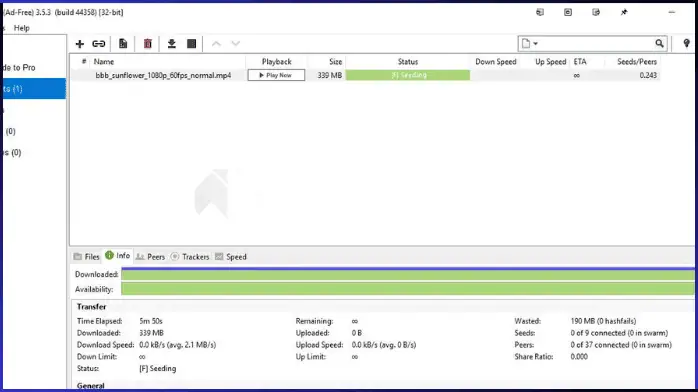The height and width of the screenshot is (392, 698).
Task: Click the Add Torrent plus icon
Action: 80,44
